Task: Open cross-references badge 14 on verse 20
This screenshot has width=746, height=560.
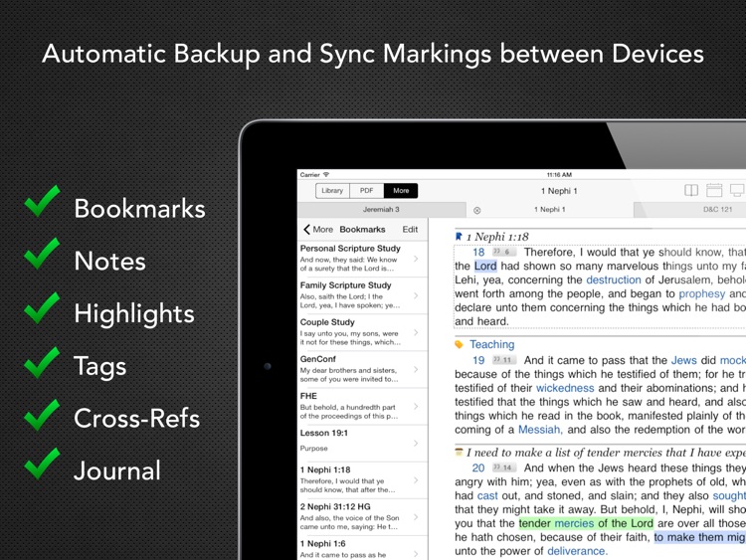Action: (503, 467)
